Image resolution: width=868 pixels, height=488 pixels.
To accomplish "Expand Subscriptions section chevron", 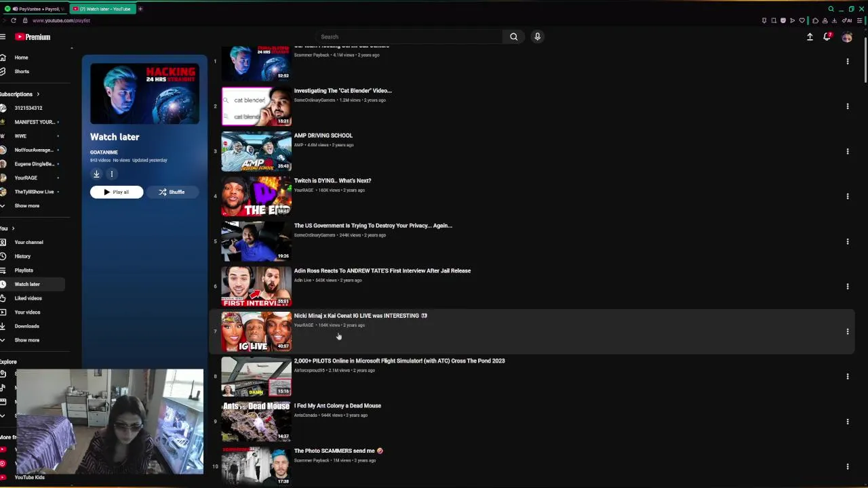I will pyautogui.click(x=38, y=94).
